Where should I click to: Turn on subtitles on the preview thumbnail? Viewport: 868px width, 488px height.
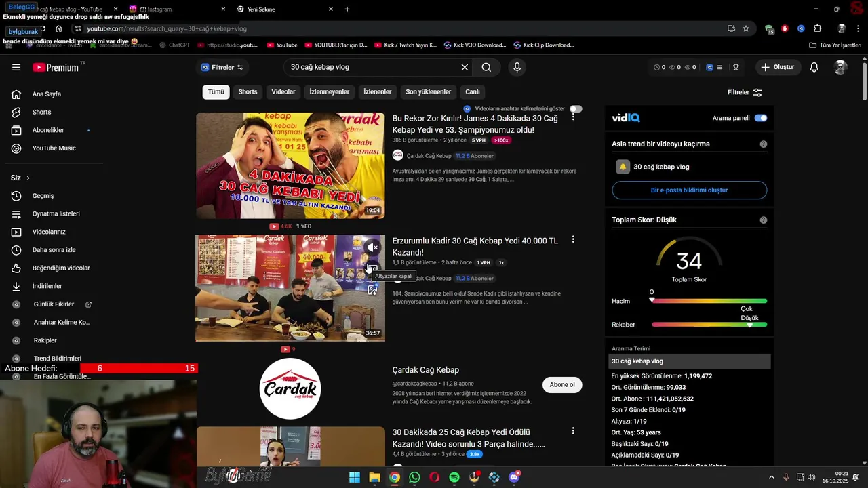(372, 268)
